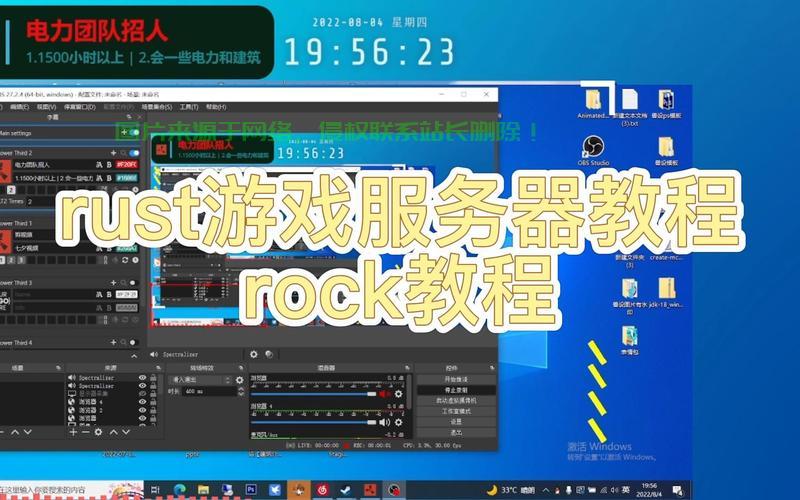Click plus icon in Lower Third 4 header

pos(113,342)
